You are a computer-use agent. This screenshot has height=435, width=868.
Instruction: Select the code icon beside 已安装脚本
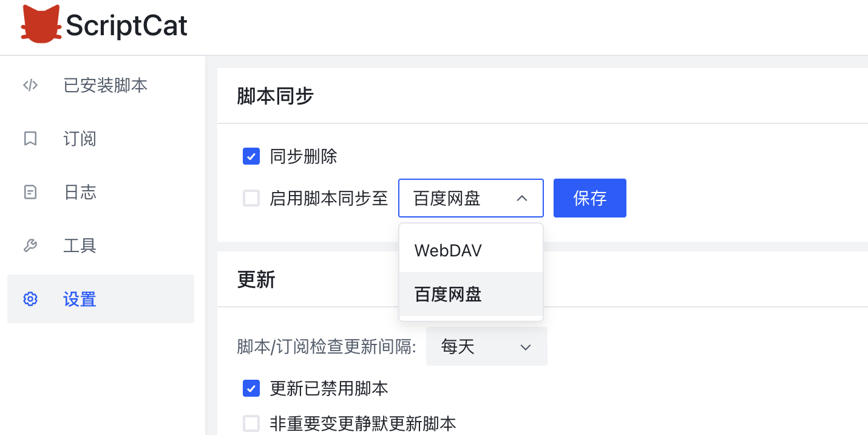coord(30,85)
